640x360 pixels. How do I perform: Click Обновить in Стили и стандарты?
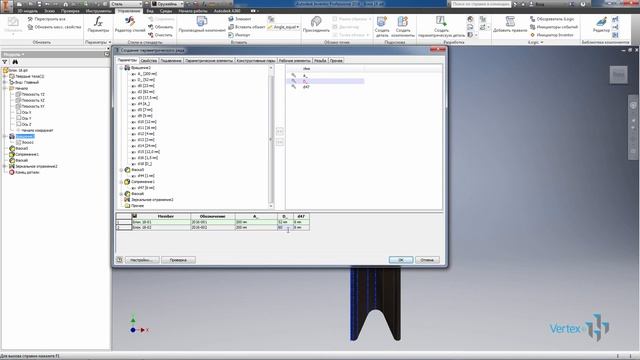[x=160, y=27]
